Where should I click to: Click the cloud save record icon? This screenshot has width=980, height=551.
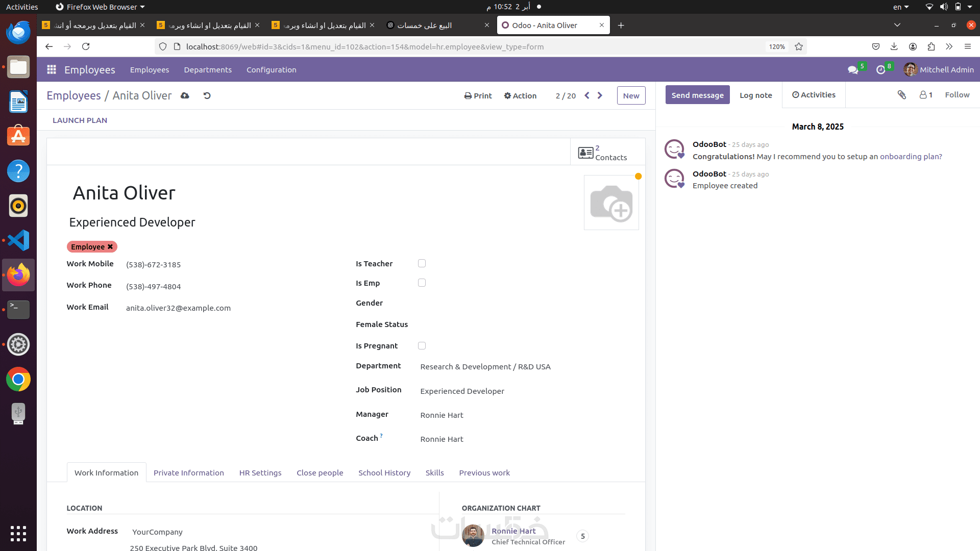point(185,95)
